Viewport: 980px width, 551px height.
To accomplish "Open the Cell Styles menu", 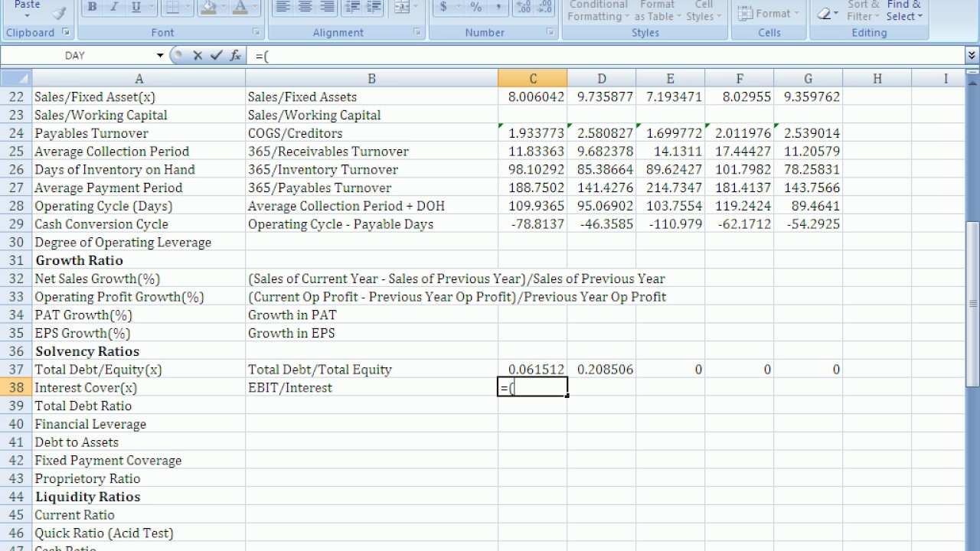I will 704,11.
